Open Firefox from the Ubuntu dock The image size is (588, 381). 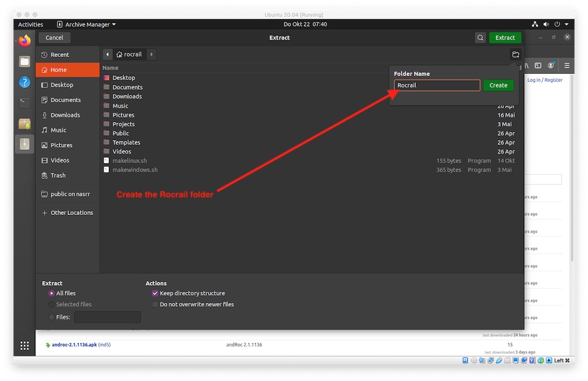[x=25, y=41]
